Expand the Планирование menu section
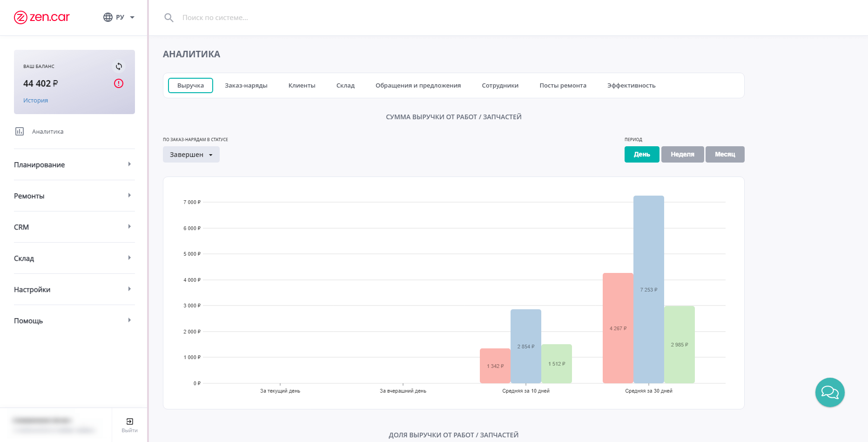The width and height of the screenshot is (868, 442). click(74, 164)
